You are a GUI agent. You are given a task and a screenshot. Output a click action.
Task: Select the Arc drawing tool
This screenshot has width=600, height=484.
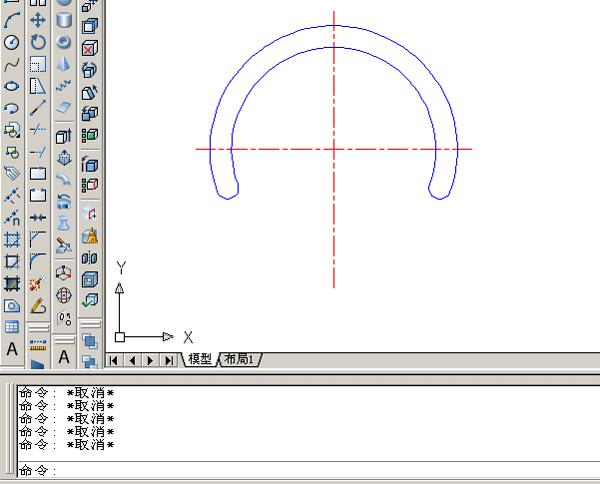pyautogui.click(x=12, y=20)
